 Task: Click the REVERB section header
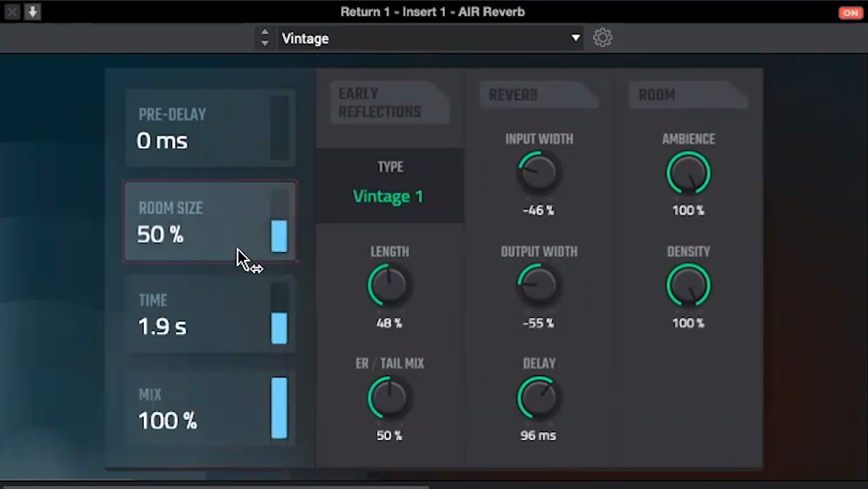tap(535, 95)
